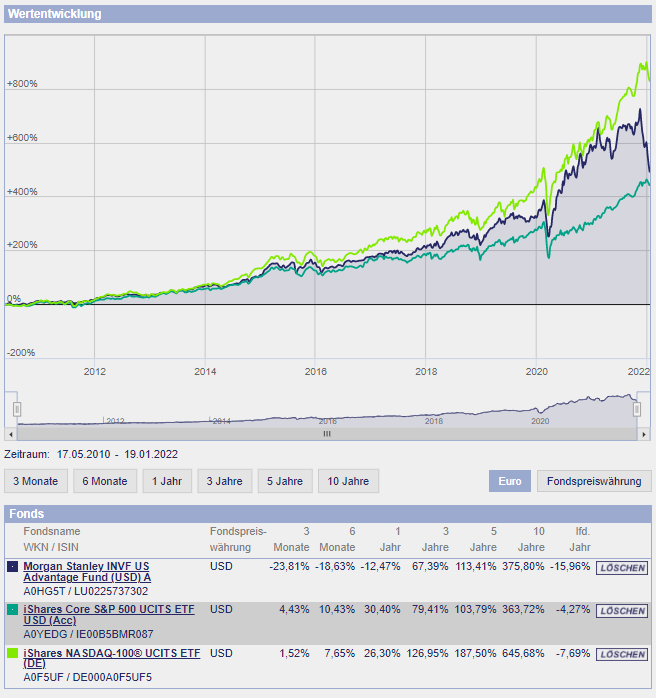Click NASDAQ-100 lfd. Jahr value -7,69%

[x=573, y=653]
